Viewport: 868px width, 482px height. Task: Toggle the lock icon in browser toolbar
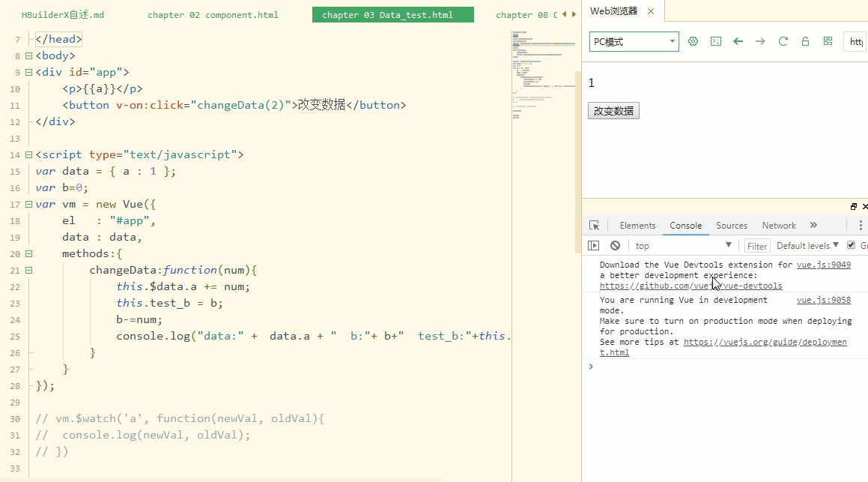click(805, 41)
